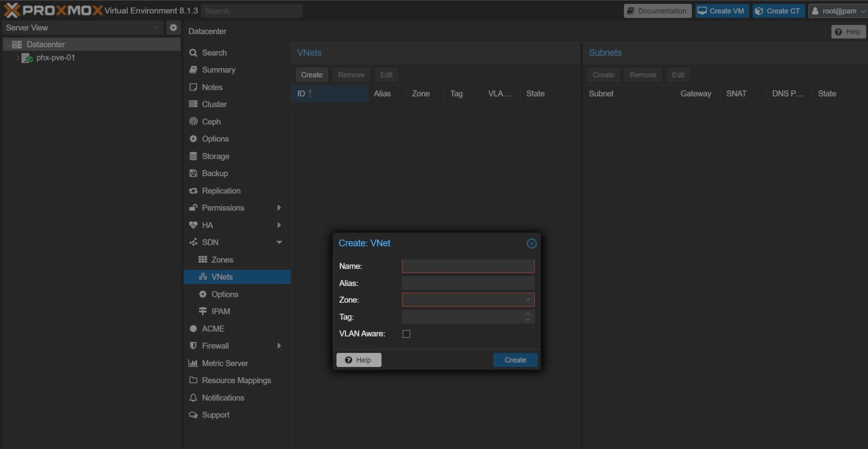
Task: Open the Notifications bell icon
Action: [193, 398]
